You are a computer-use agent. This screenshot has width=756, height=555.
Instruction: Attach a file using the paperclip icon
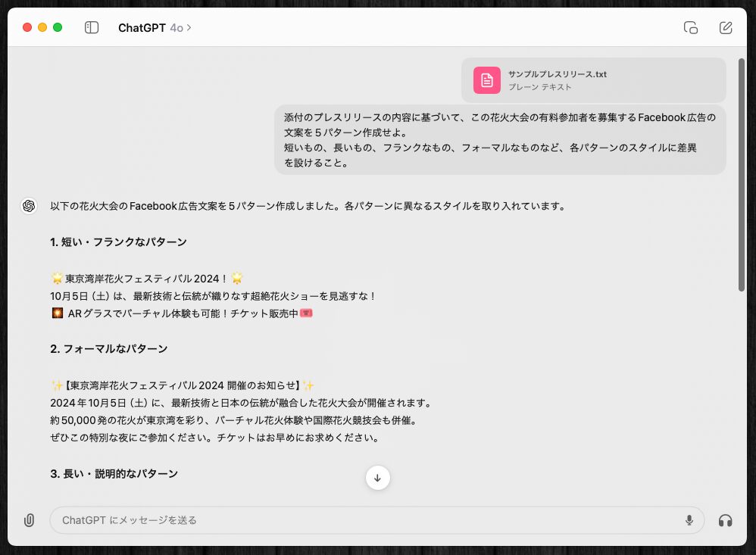point(29,520)
